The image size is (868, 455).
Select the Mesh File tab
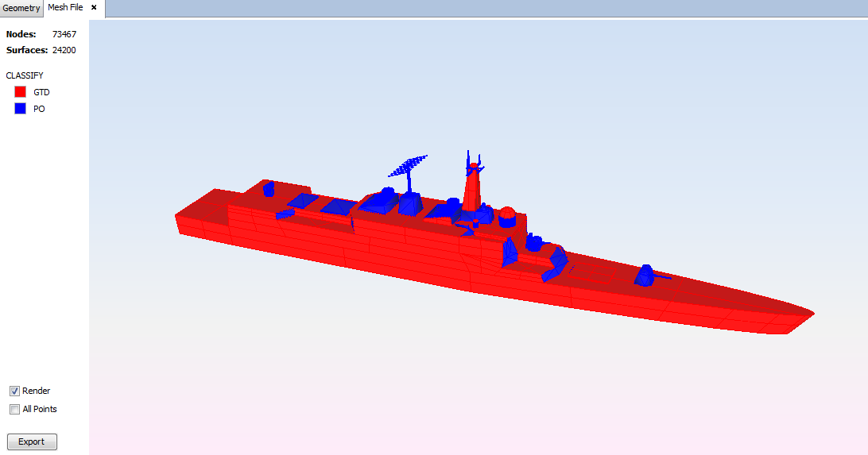point(65,8)
